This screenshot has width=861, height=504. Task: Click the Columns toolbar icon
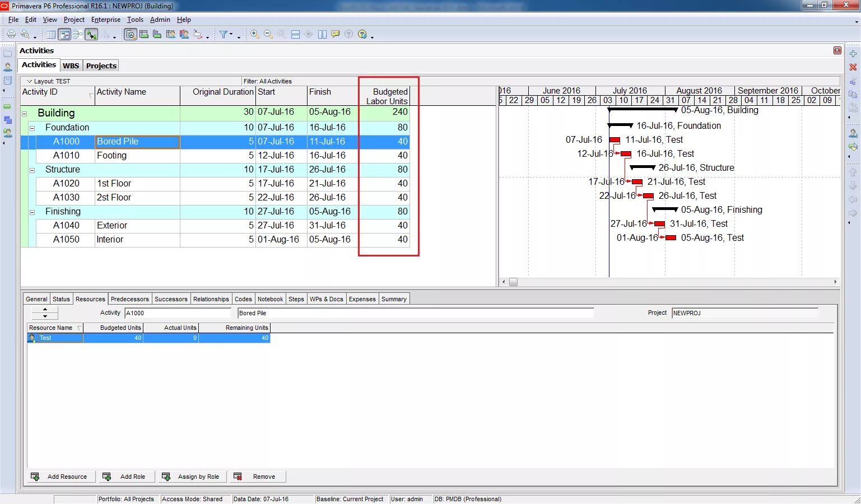coord(322,34)
